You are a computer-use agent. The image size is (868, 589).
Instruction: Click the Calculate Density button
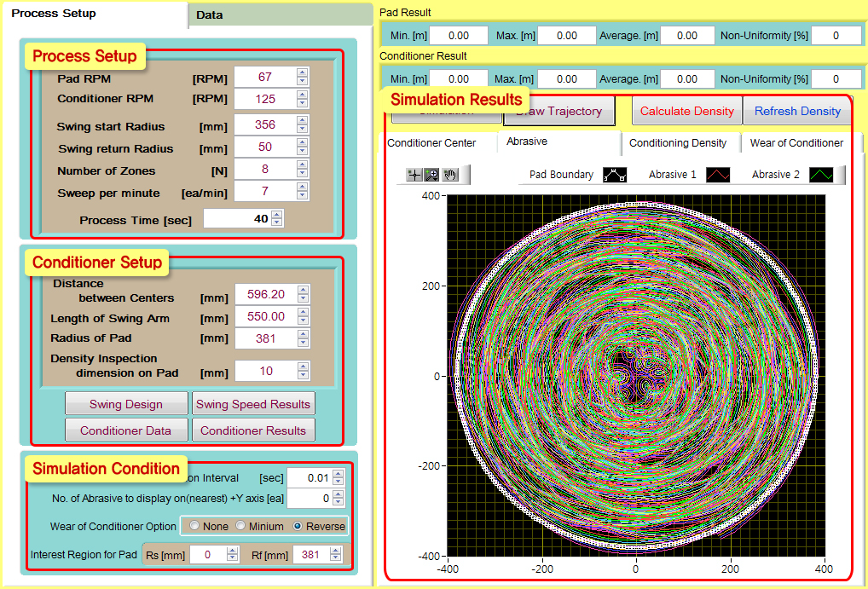pyautogui.click(x=686, y=111)
